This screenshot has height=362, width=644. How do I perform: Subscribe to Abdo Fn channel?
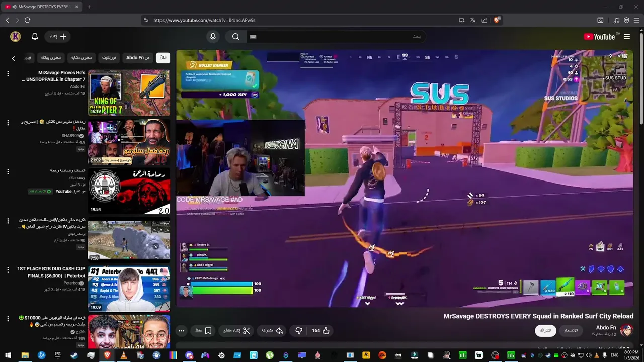(545, 330)
